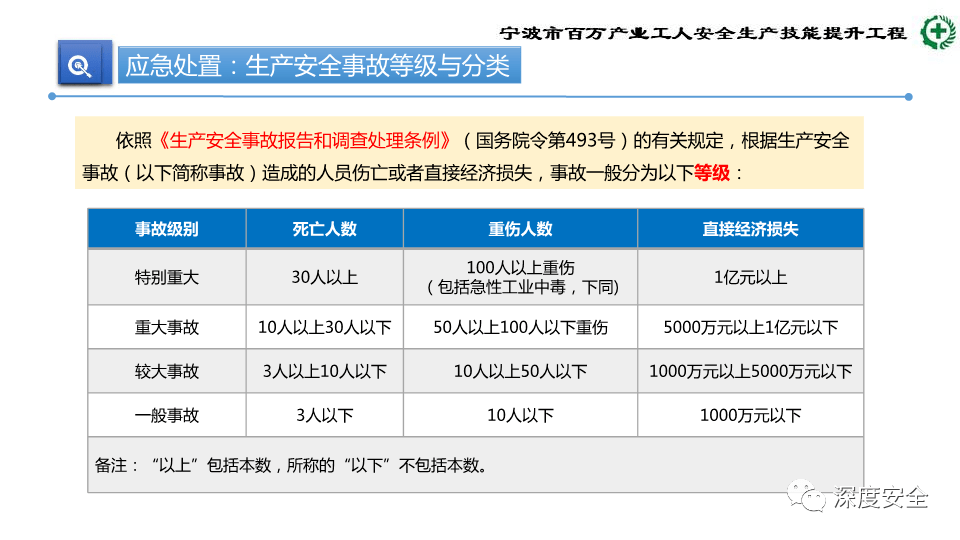The height and width of the screenshot is (540, 960).
Task: Select the 事故级别 column header
Action: pos(166,229)
